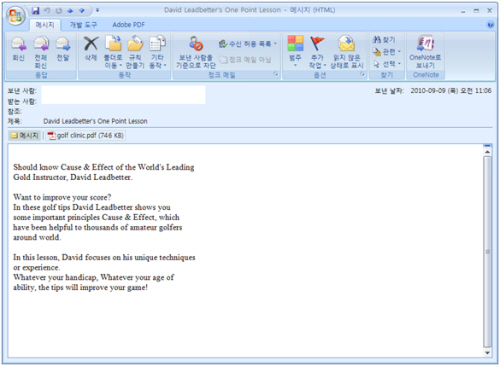The height and width of the screenshot is (366, 500).
Task: Delete the message with 삭제
Action: pos(91,49)
